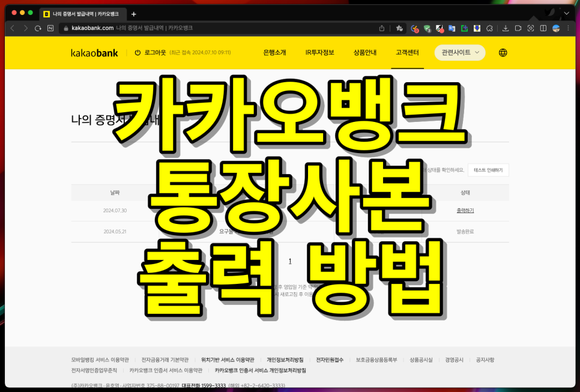Viewport: 580px width, 392px height.
Task: Open the green plus capture extension
Action: point(464,28)
